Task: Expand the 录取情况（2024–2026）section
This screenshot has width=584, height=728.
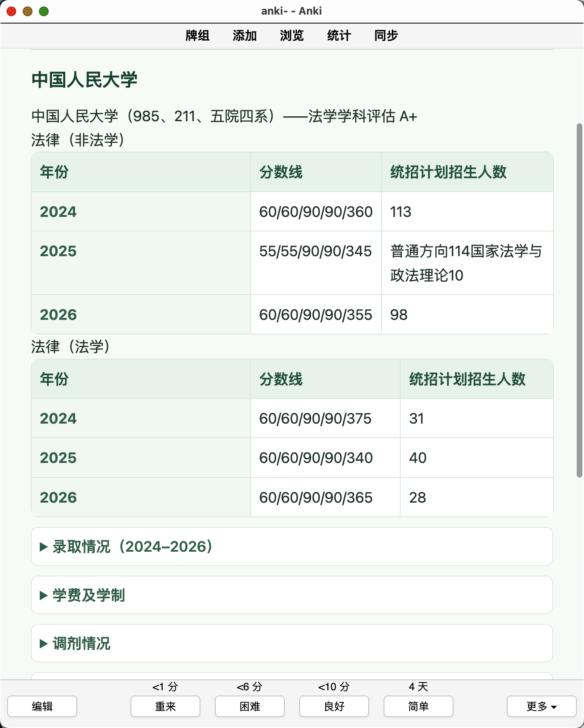Action: [x=292, y=546]
